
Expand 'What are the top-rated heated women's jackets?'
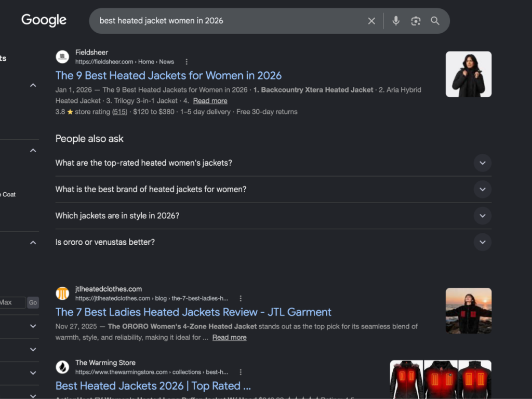pyautogui.click(x=273, y=163)
